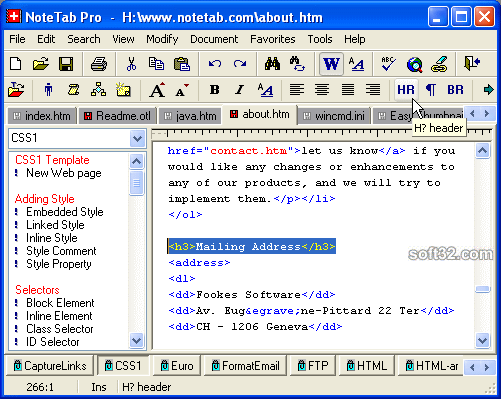Undo the last action
501x399 pixels.
(x=215, y=64)
